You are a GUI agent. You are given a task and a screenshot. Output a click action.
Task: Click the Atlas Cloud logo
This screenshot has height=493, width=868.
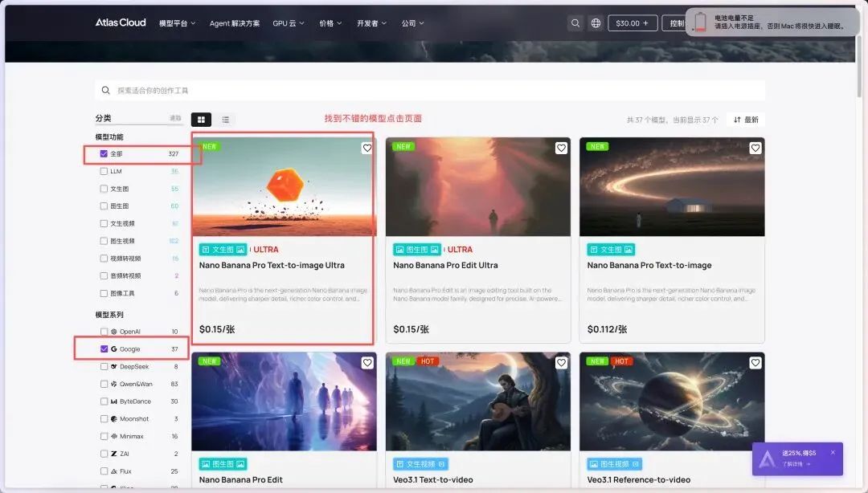tap(120, 22)
